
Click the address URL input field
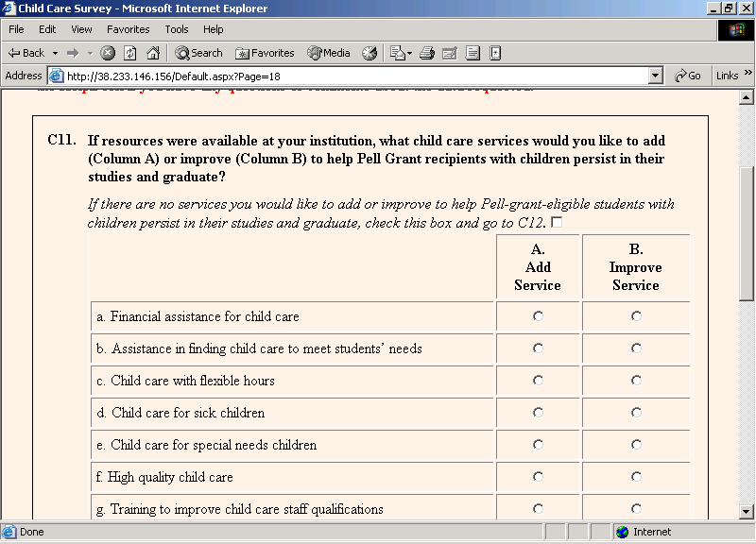[x=356, y=76]
